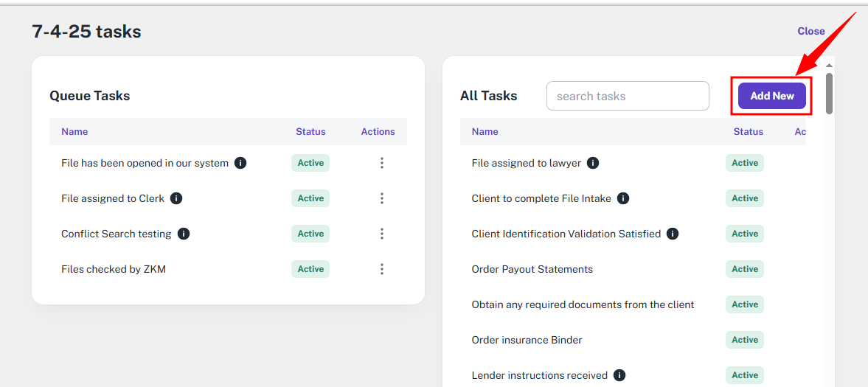Click Name column header in Queue Tasks
Image resolution: width=868 pixels, height=387 pixels.
pyautogui.click(x=74, y=132)
